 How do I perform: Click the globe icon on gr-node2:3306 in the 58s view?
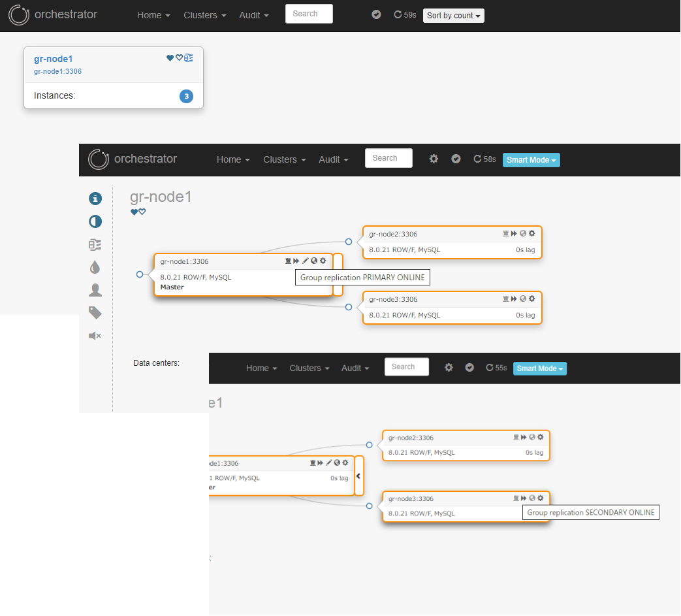(x=524, y=233)
